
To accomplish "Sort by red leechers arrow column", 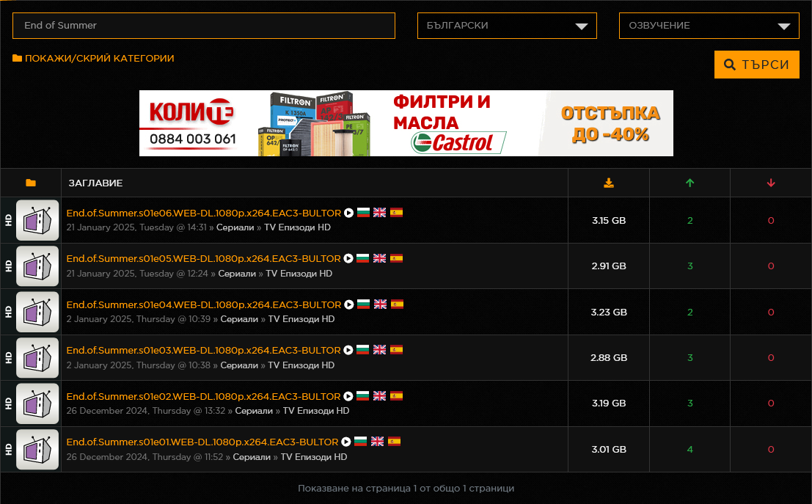I will click(x=770, y=183).
